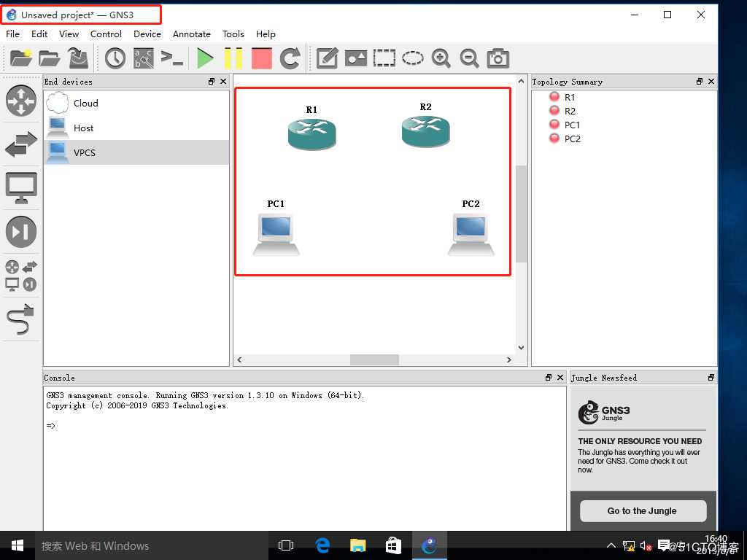The width and height of the screenshot is (747, 560).
Task: Click the Add a link cable icon
Action: pyautogui.click(x=21, y=319)
